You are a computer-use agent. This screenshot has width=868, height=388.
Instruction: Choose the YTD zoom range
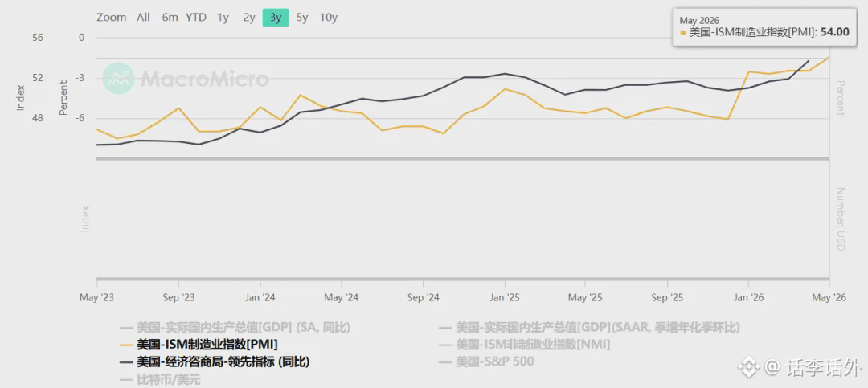(x=196, y=18)
